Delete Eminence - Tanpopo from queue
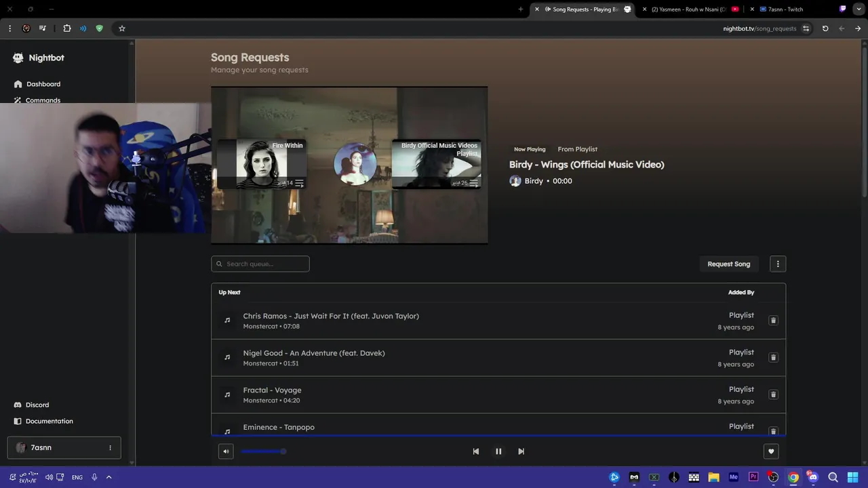868x488 pixels. pos(773,431)
